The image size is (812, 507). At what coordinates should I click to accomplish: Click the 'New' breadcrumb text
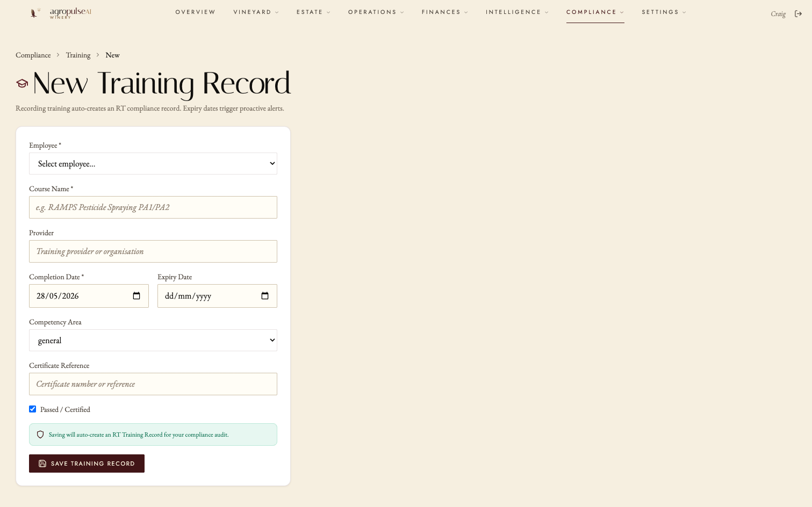click(112, 55)
